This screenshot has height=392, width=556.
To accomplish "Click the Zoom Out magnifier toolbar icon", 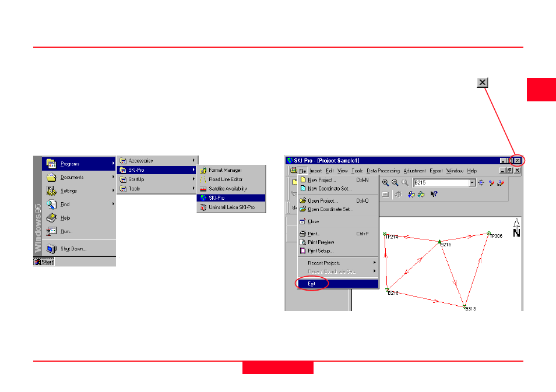I will click(x=395, y=183).
